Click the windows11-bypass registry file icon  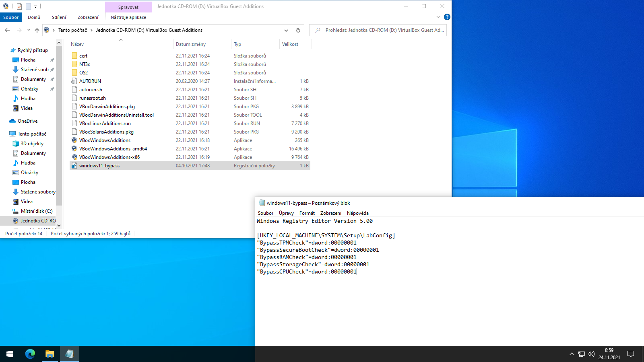74,166
